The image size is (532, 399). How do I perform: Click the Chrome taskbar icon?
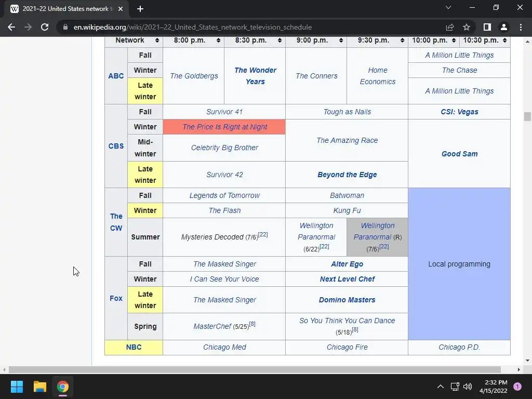62,387
